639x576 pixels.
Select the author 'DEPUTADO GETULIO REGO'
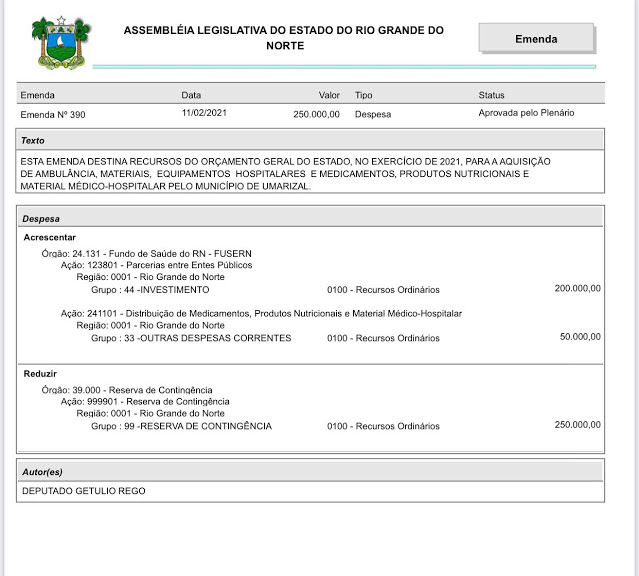[84, 491]
